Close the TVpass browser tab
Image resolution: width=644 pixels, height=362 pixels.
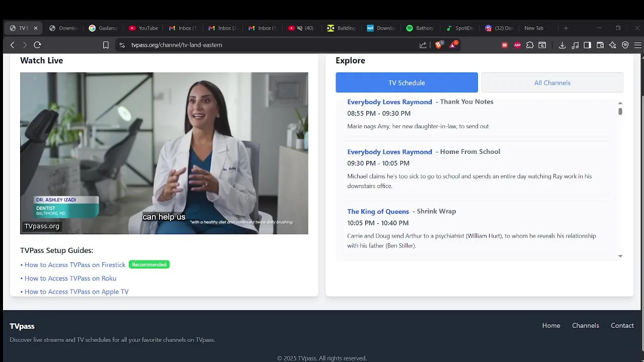pos(36,28)
